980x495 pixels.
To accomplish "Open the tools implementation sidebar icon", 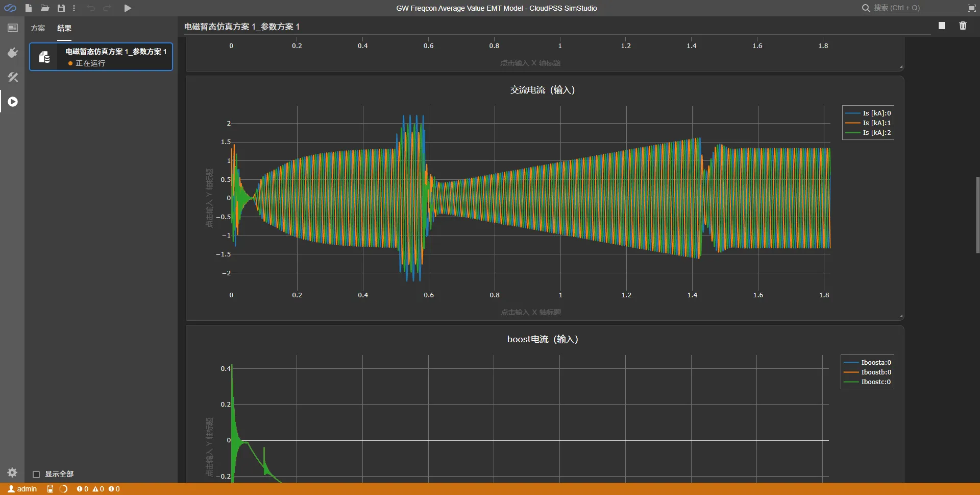I will (13, 77).
